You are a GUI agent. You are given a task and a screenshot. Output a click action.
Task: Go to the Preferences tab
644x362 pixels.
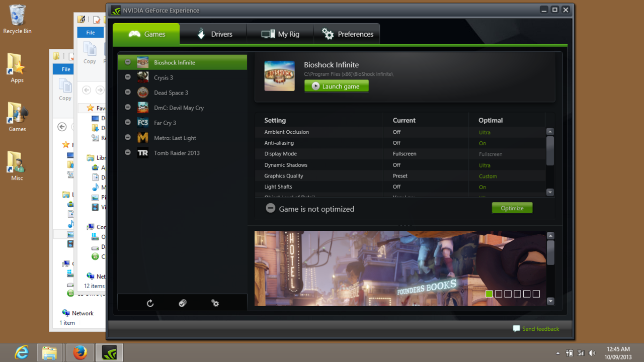click(347, 34)
